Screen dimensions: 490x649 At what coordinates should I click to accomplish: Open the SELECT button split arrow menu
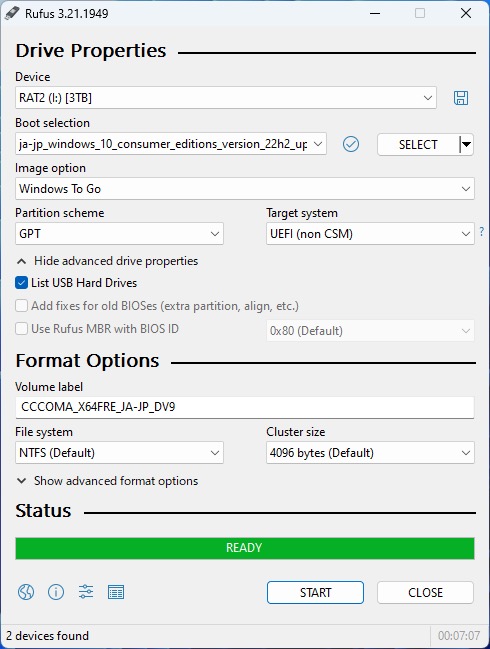(x=466, y=144)
